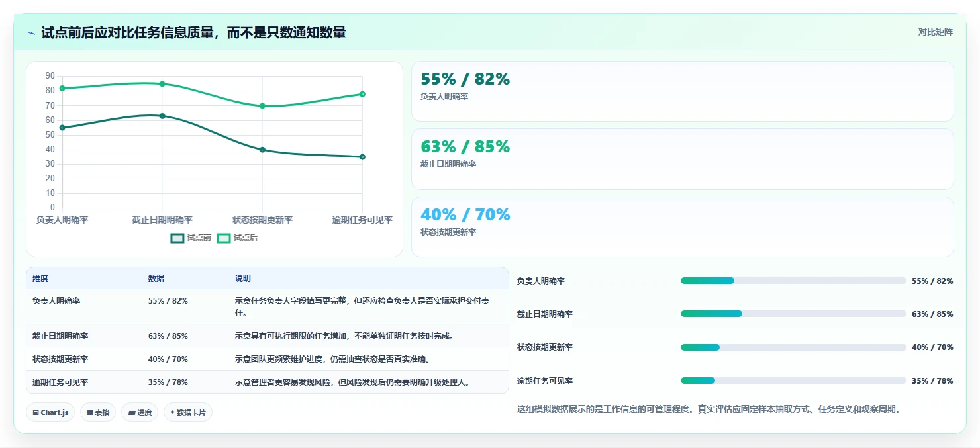Select the 进度 chip

pos(140,412)
